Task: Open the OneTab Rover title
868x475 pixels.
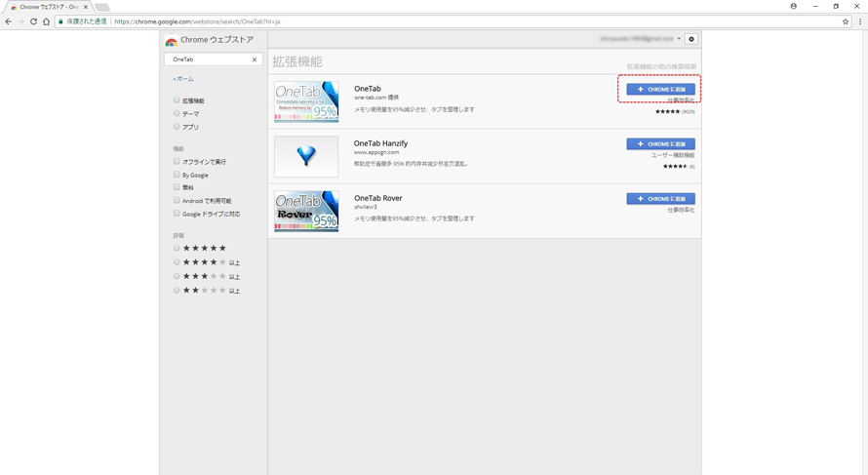Action: [x=378, y=198]
